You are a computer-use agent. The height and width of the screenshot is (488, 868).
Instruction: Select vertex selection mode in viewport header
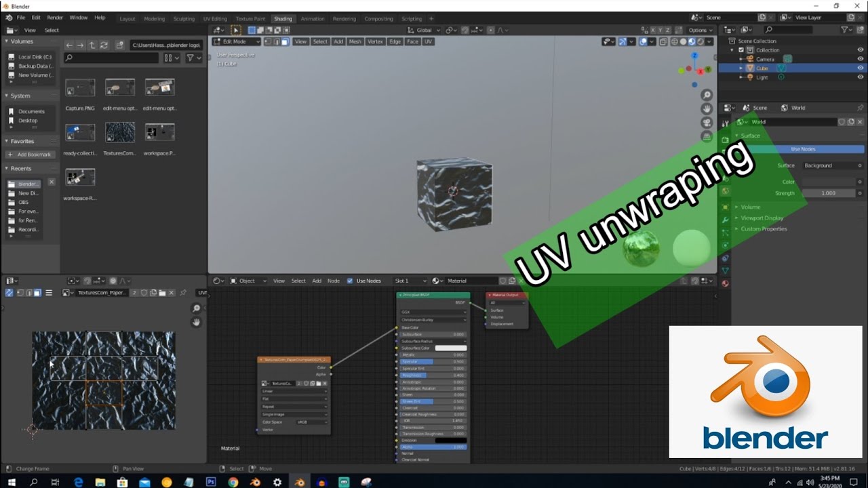click(267, 41)
